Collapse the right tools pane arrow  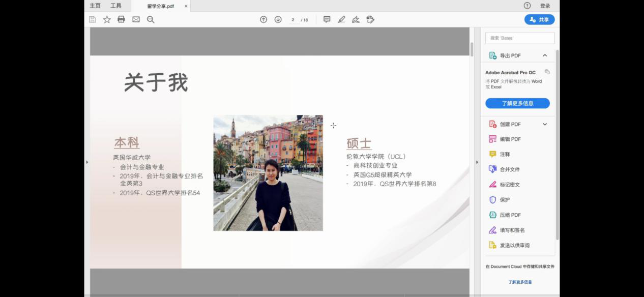coord(477,162)
